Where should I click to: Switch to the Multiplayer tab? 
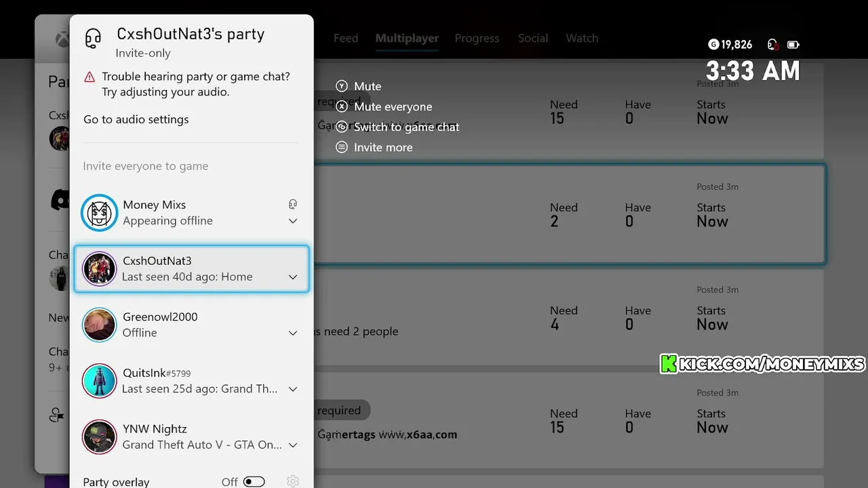[x=407, y=39]
